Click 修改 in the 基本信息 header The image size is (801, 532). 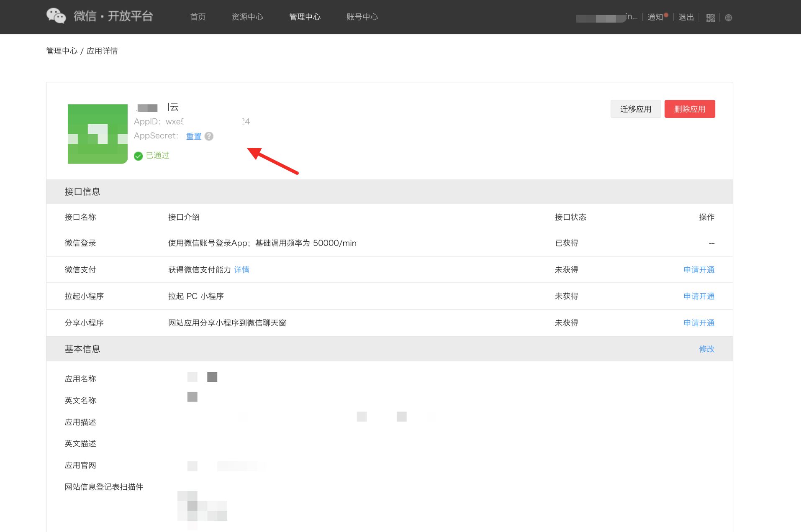(707, 349)
